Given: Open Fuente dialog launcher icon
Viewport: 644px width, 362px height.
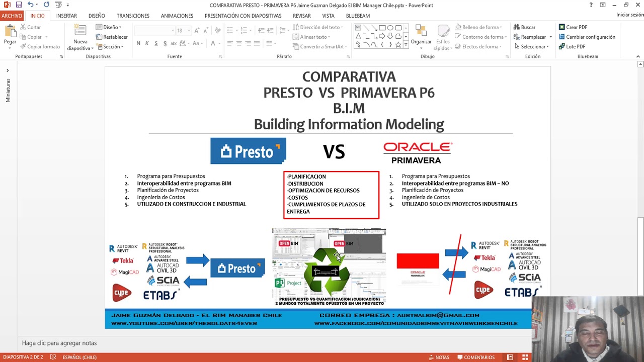Looking at the screenshot, I should click(220, 57).
